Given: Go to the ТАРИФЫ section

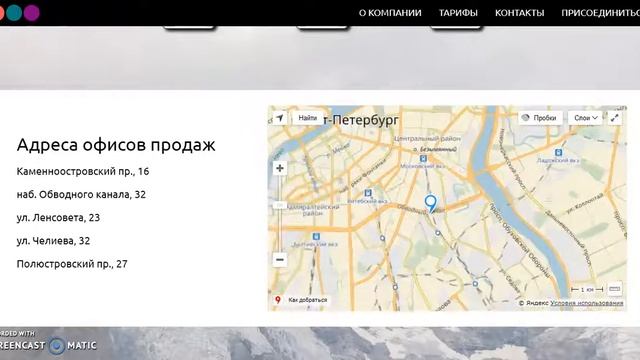Looking at the screenshot, I should 458,13.
